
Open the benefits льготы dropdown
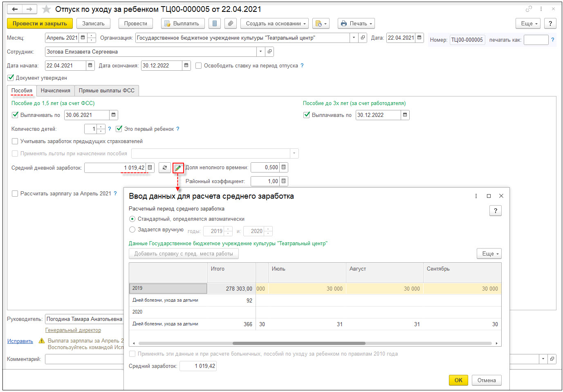click(294, 153)
